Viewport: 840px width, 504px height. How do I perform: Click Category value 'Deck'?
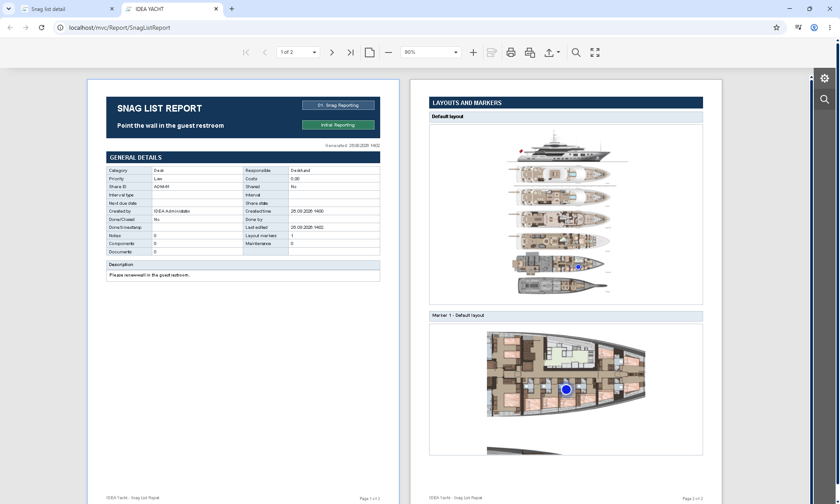pos(159,171)
